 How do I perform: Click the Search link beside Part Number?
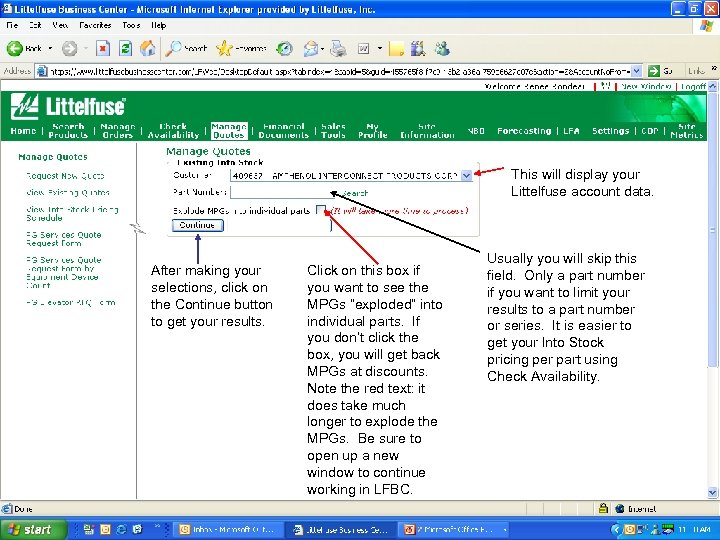coord(355,193)
